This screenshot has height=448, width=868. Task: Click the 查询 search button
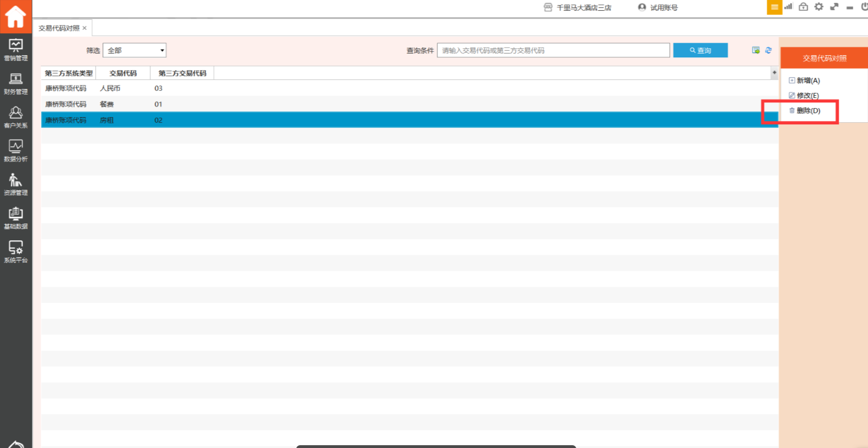(700, 50)
